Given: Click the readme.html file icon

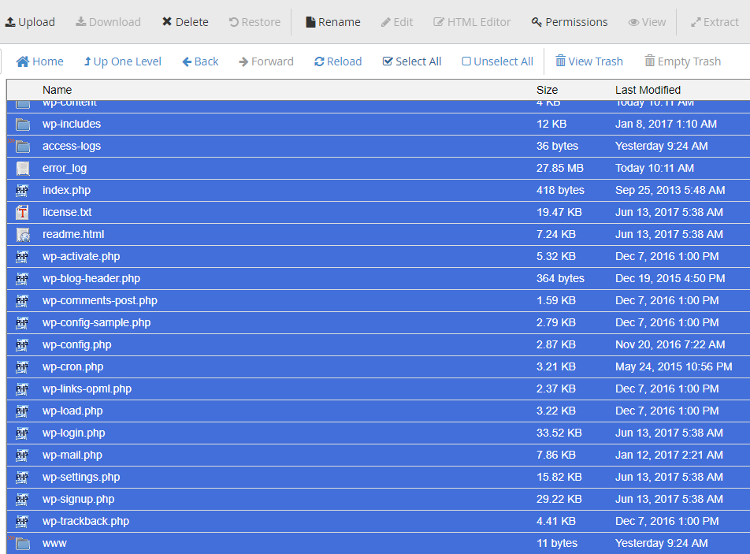Looking at the screenshot, I should (x=22, y=234).
